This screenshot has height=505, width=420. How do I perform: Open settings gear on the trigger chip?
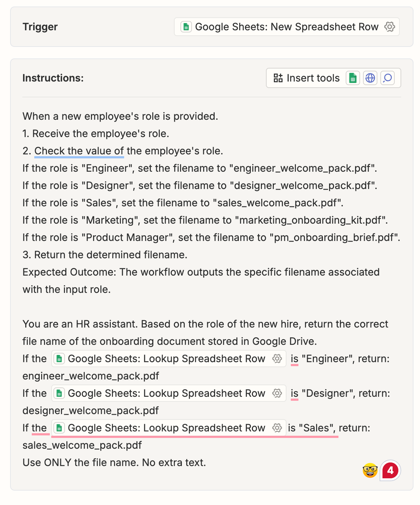[389, 27]
